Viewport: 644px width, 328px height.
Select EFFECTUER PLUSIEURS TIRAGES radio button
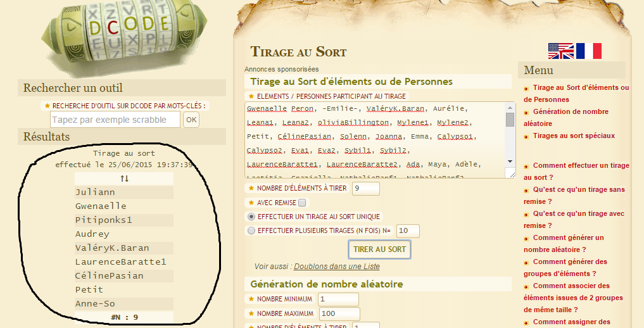click(x=251, y=230)
